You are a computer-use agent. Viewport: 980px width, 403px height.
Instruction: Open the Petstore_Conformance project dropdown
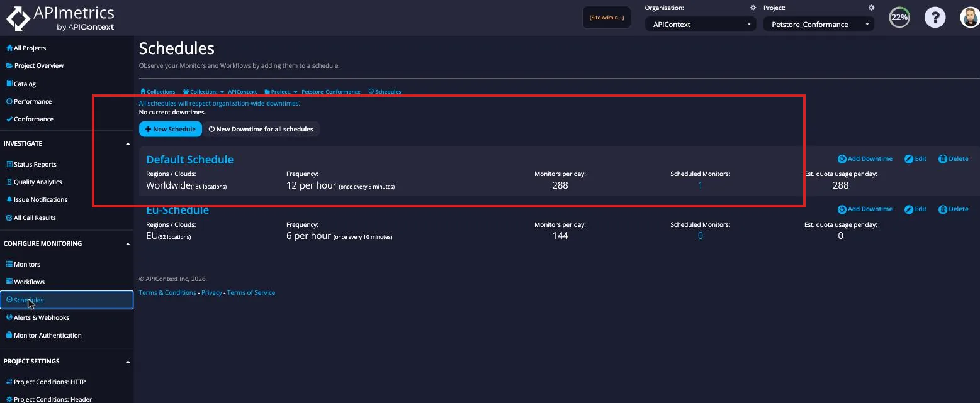point(819,24)
